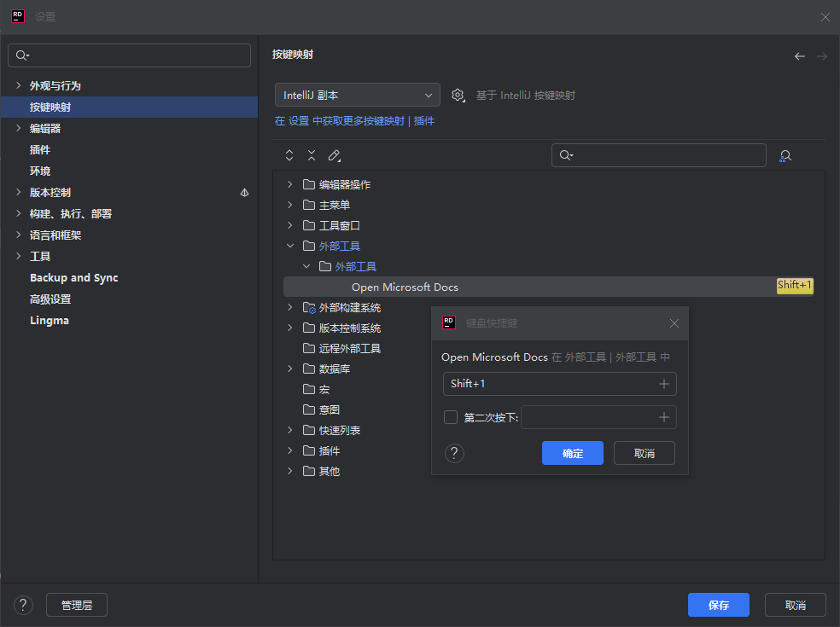This screenshot has width=840, height=627.
Task: Click the 宏 folder icon
Action: point(308,389)
